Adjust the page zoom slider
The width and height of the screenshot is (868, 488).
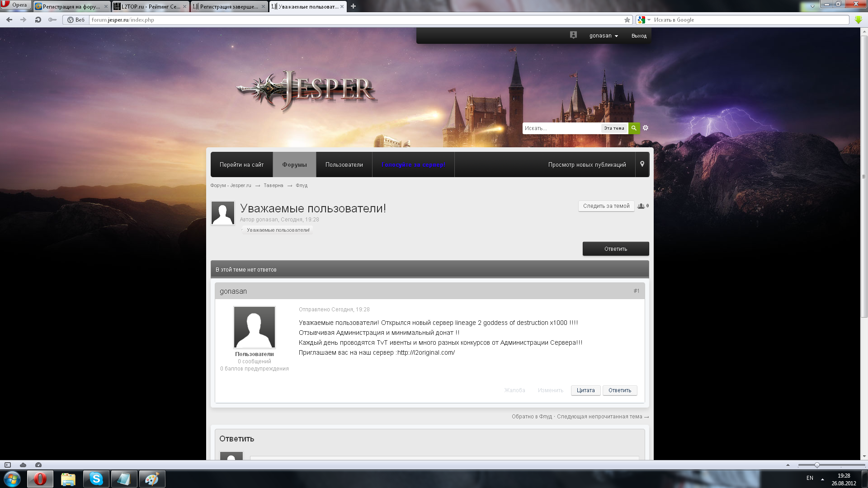817,465
